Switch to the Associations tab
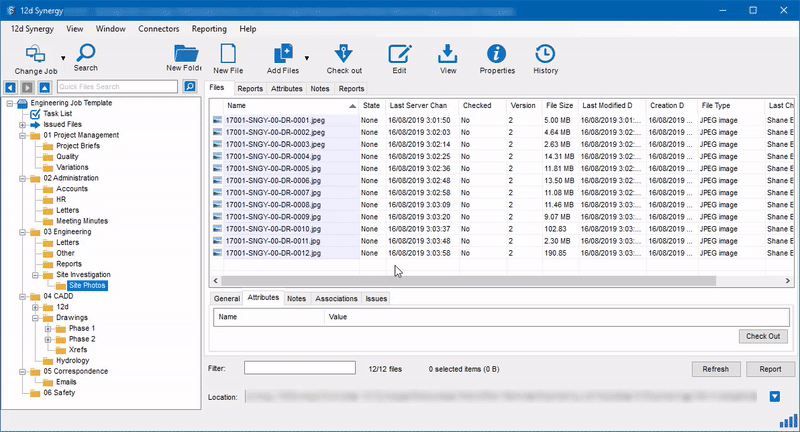800x432 pixels. coord(336,298)
